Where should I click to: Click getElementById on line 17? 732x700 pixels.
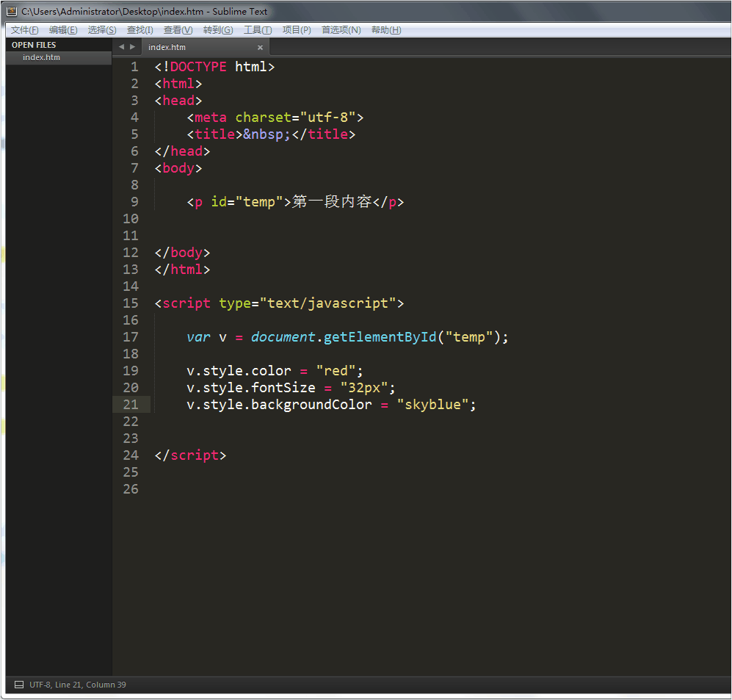pyautogui.click(x=380, y=337)
